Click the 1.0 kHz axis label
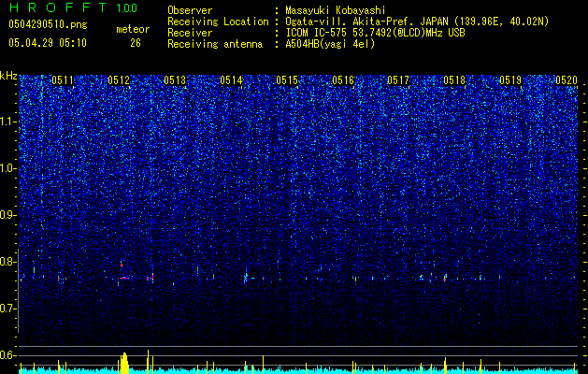The height and width of the screenshot is (374, 588). [x=8, y=169]
